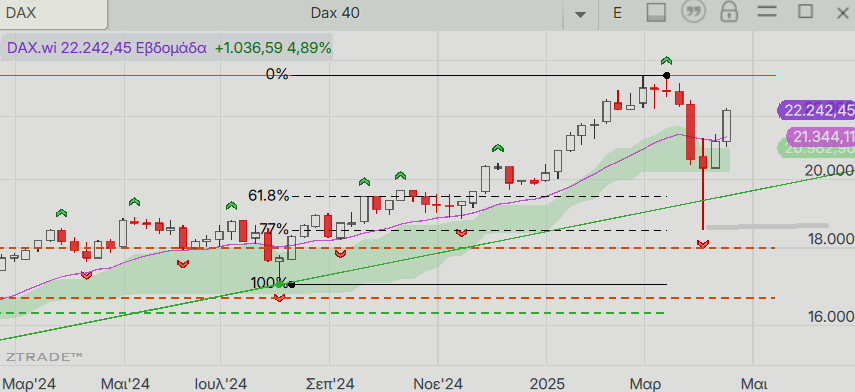Image resolution: width=855 pixels, height=392 pixels.
Task: Click the green up-arrow signal above March high
Action: click(666, 61)
